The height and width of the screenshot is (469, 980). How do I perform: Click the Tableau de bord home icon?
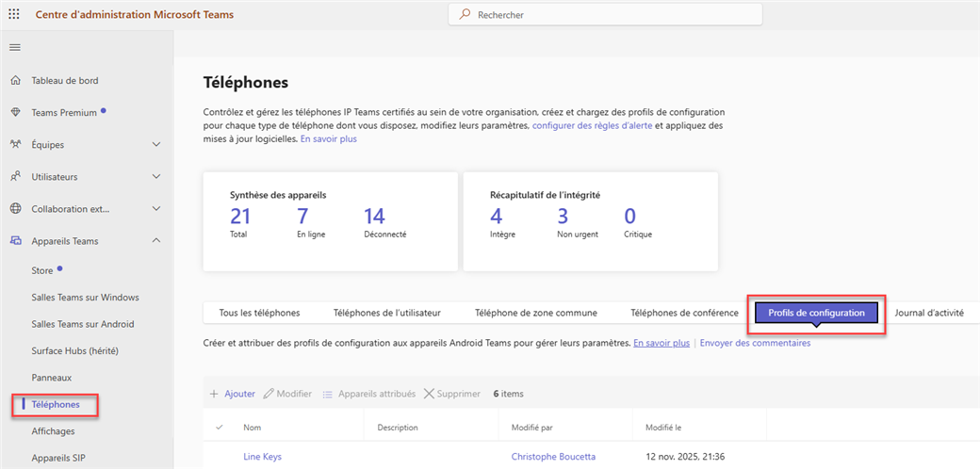[x=15, y=81]
